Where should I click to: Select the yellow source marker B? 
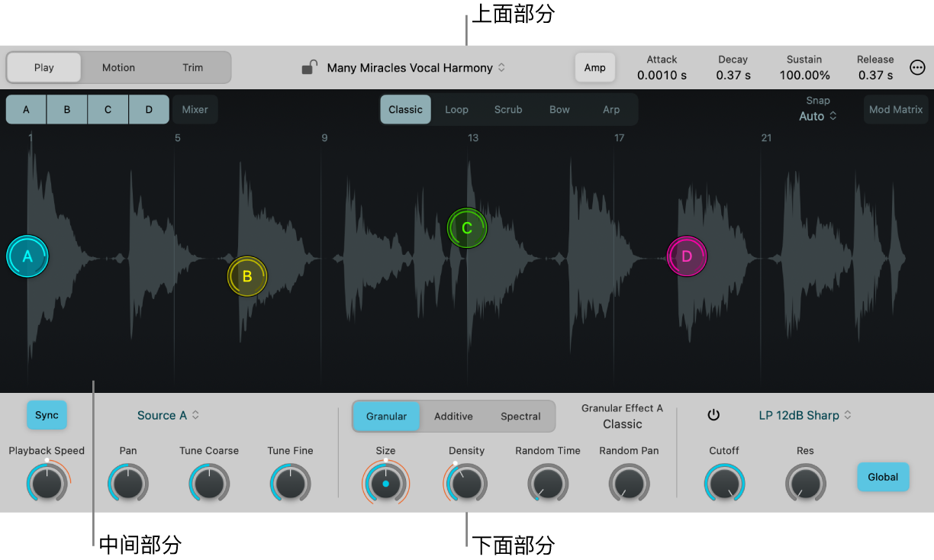[247, 276]
